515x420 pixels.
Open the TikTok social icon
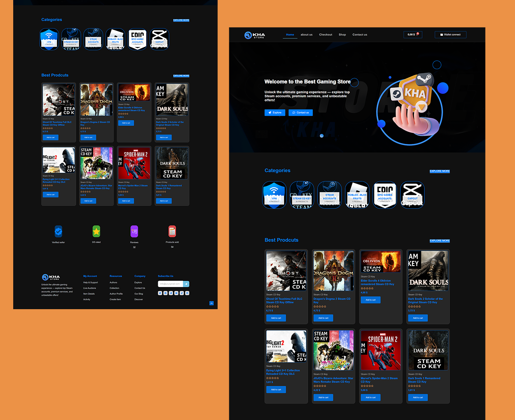coord(182,293)
